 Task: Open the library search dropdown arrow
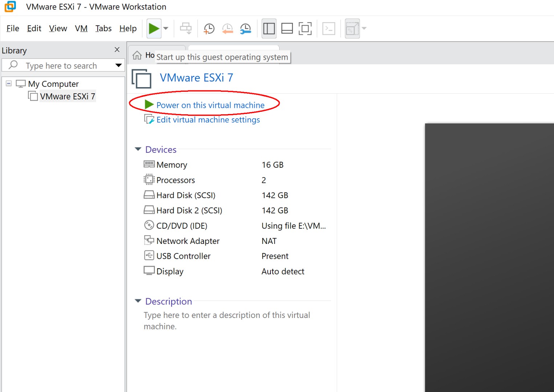coord(118,65)
